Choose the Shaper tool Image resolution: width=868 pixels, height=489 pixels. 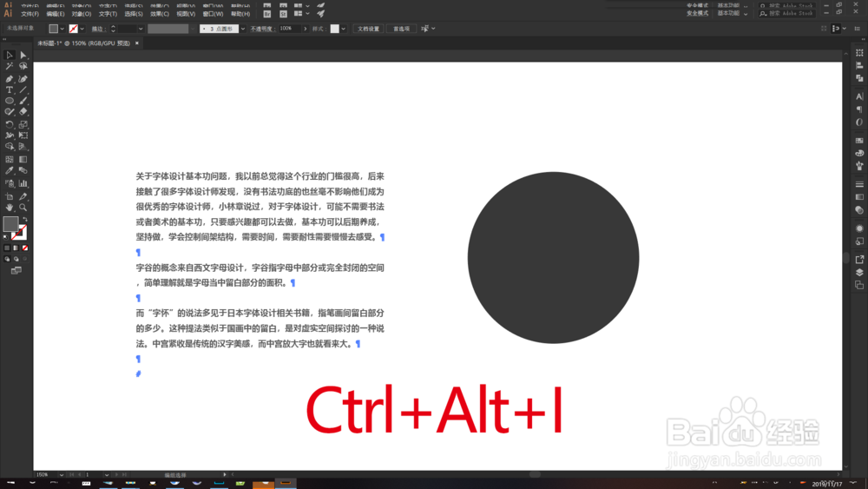(x=10, y=112)
